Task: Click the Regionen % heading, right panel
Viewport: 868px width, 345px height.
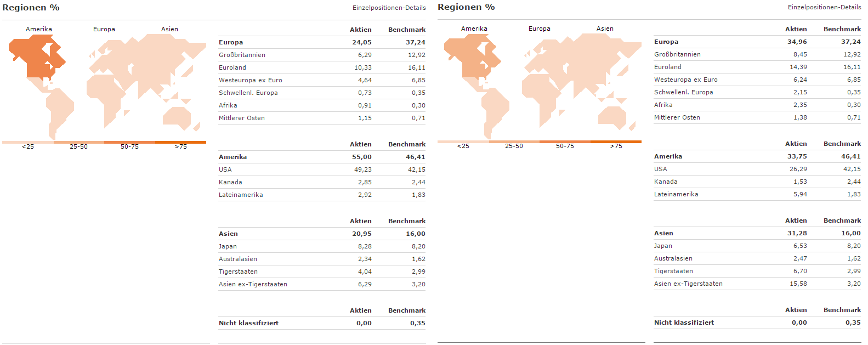Action: pyautogui.click(x=466, y=7)
